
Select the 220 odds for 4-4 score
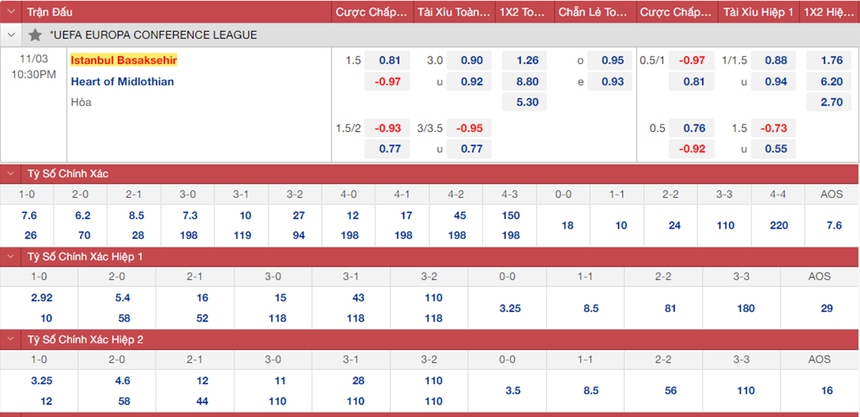pos(779,225)
